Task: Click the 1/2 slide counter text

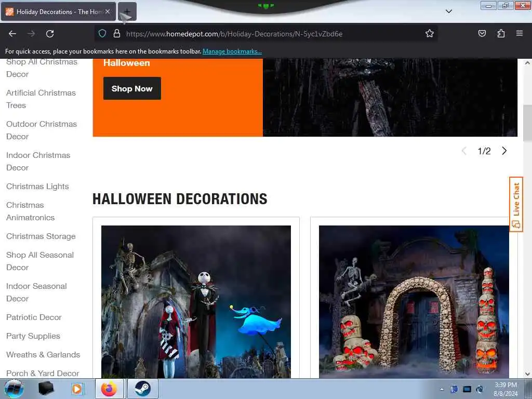Action: [484, 151]
